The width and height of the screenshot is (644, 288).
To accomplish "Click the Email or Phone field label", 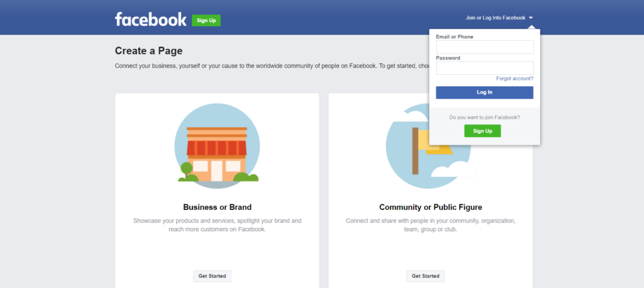I will point(454,37).
